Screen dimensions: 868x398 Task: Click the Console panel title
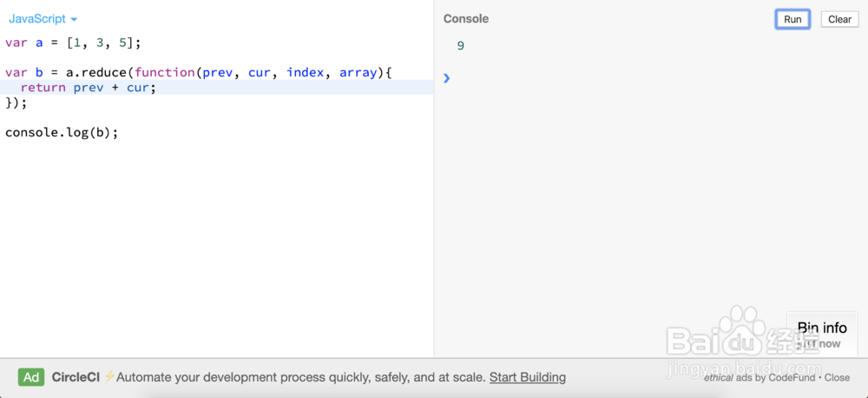(x=466, y=19)
